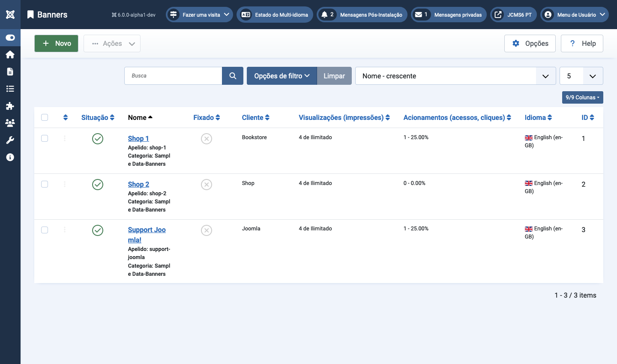
Task: Open the components puzzle icon in sidebar
Action: 10,106
